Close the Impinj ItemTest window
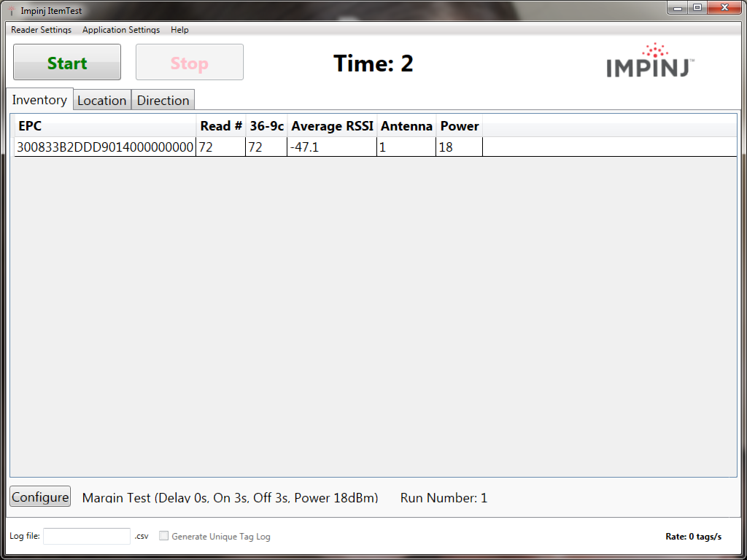Viewport: 747px width, 560px height. coord(724,7)
